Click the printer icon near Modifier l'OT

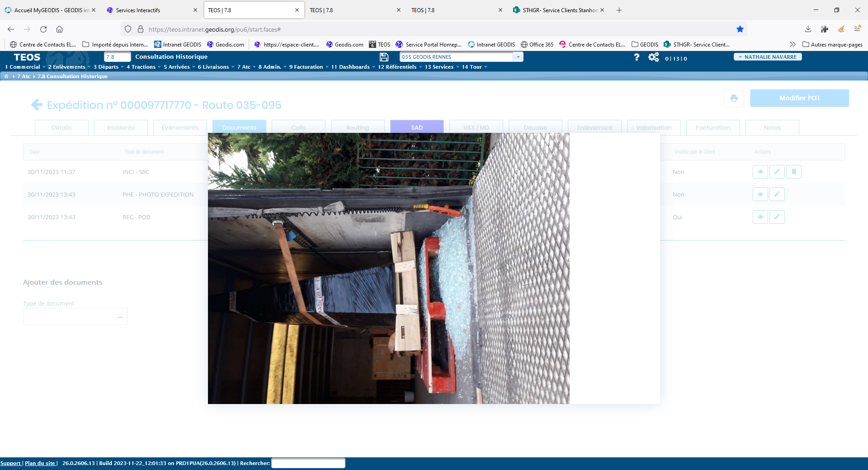(734, 98)
